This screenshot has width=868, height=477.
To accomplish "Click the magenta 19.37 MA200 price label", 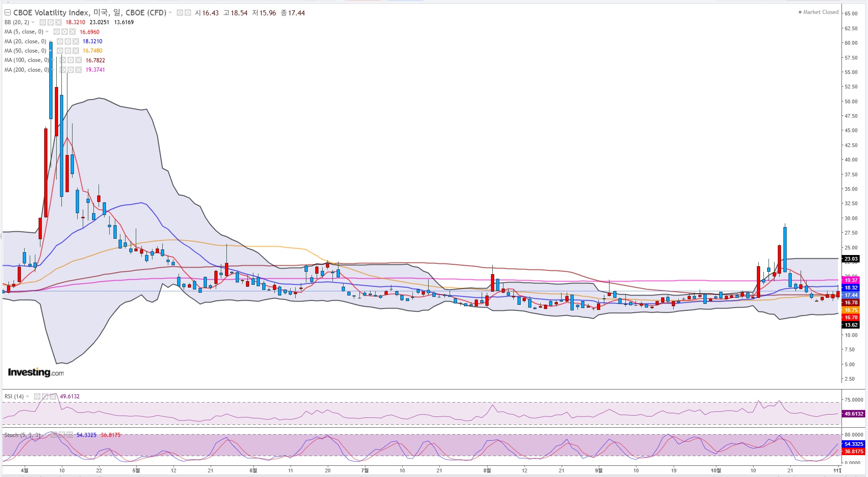I will click(851, 280).
